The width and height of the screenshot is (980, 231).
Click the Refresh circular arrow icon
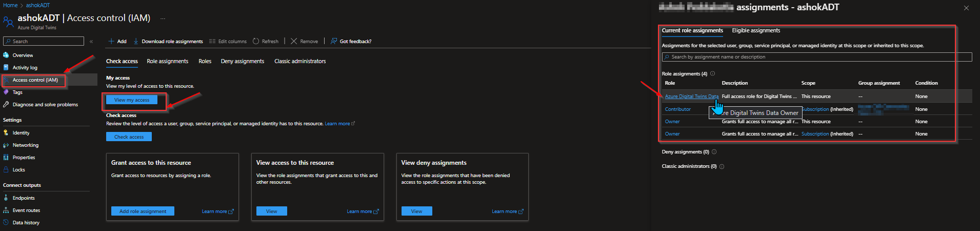(256, 41)
